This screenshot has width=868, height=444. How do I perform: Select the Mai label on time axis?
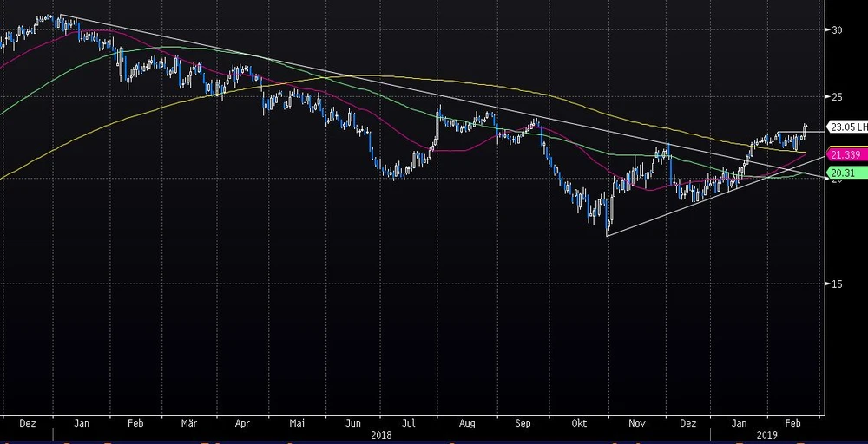[298, 423]
